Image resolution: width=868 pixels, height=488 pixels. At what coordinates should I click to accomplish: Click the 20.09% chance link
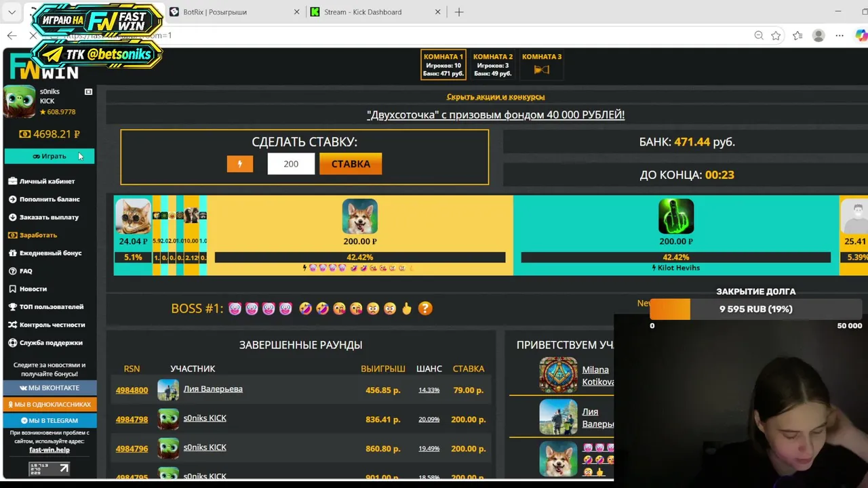[x=429, y=420]
